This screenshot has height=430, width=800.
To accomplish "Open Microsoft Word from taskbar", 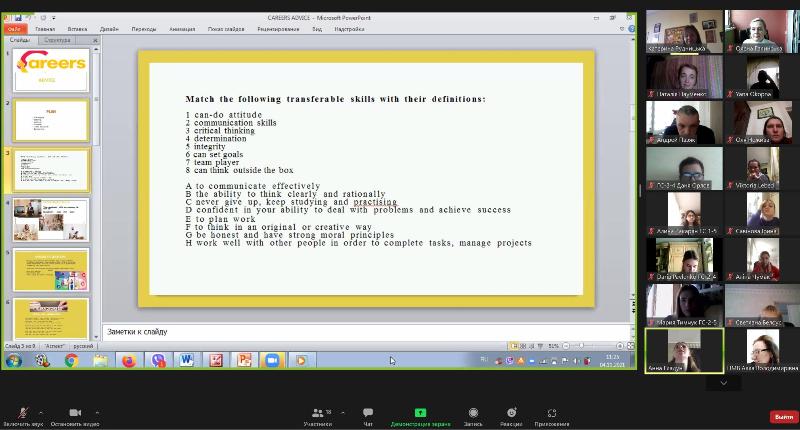I will point(187,361).
